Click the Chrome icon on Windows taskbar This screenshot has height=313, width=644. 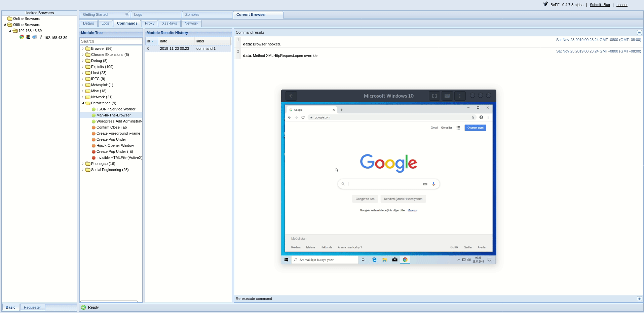click(405, 260)
